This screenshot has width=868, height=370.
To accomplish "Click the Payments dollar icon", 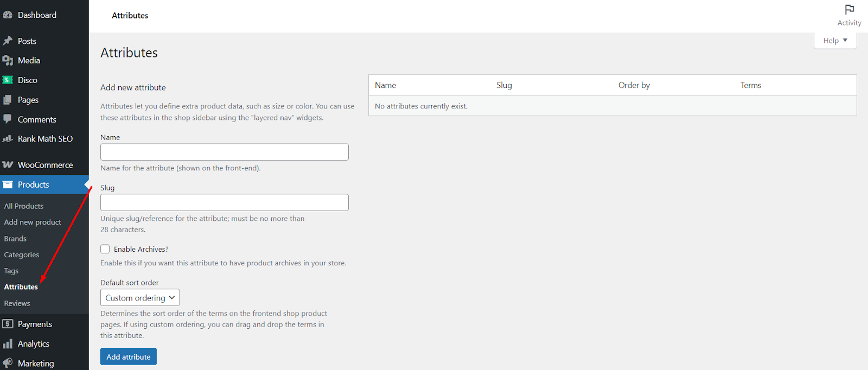I will 8,324.
